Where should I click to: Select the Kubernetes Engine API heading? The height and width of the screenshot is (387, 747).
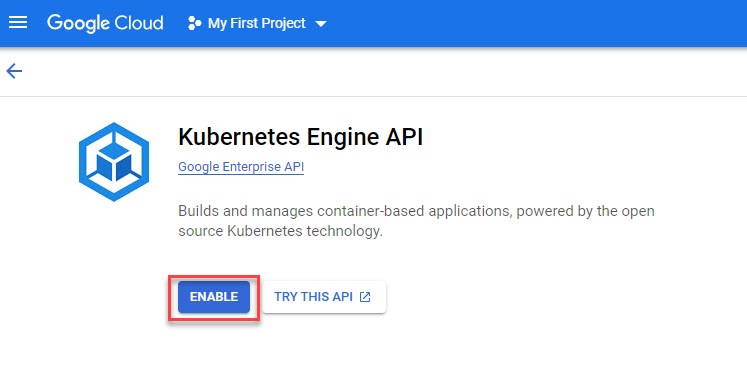301,137
